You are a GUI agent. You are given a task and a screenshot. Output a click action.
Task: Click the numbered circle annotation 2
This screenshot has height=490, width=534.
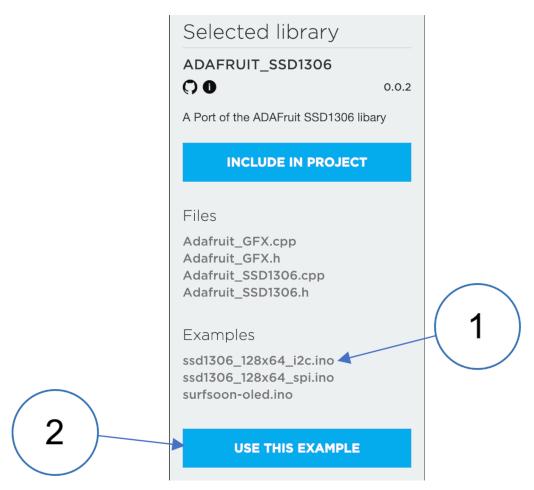tap(55, 432)
